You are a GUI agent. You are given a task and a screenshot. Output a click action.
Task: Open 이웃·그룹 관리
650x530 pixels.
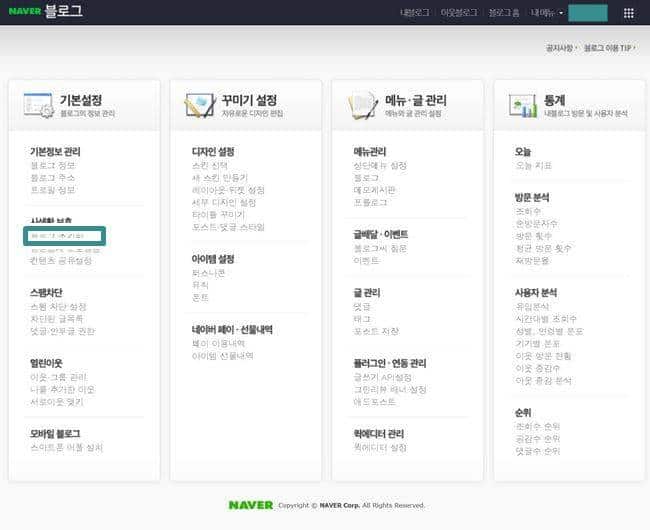58,377
